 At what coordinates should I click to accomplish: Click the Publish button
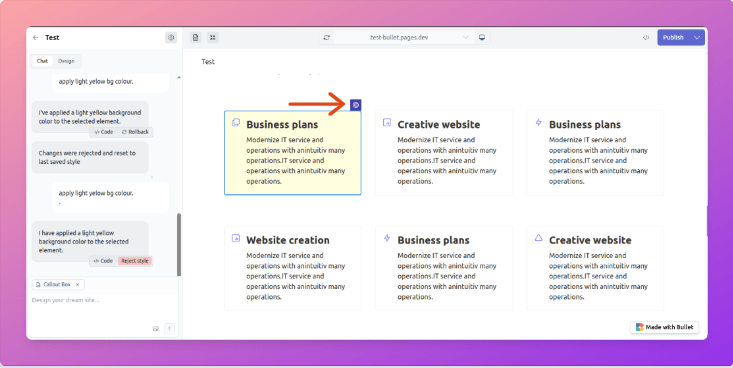pyautogui.click(x=673, y=37)
